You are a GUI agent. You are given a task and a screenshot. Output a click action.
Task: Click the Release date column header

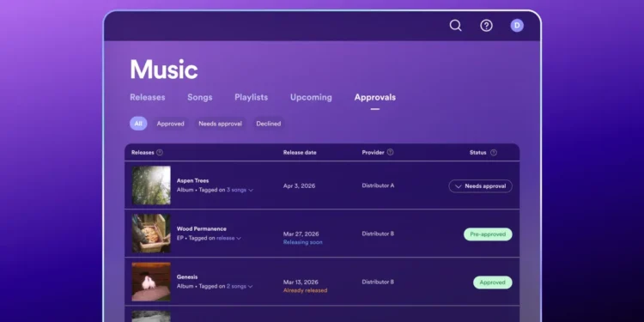[x=300, y=152]
